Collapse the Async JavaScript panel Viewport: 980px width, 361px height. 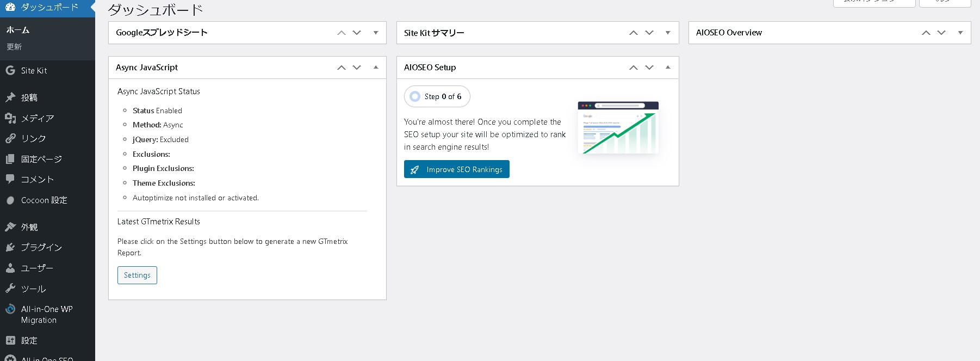point(376,68)
